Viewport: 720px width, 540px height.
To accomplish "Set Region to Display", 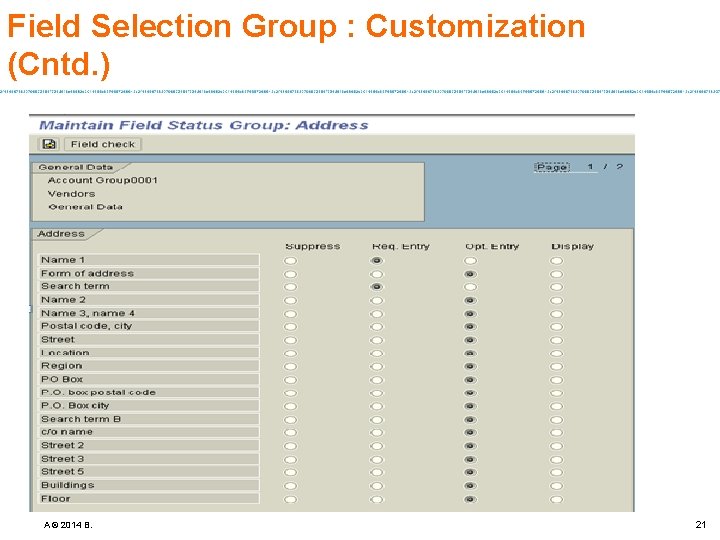I will click(556, 366).
